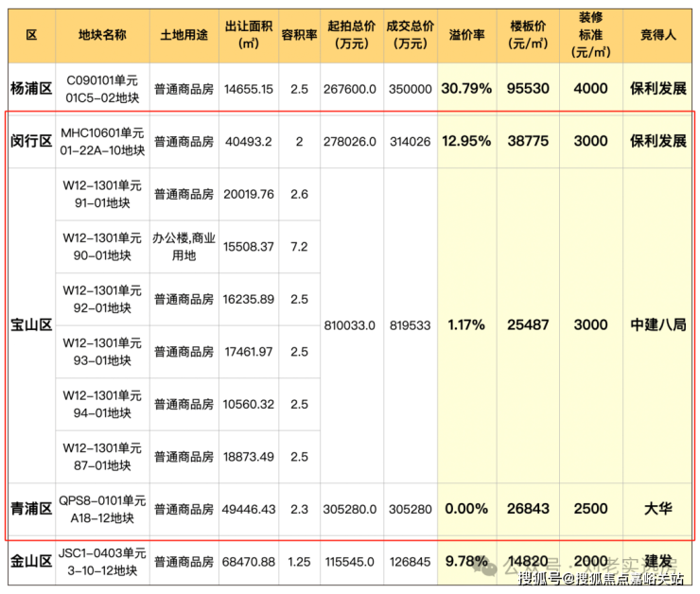Click the 竞得人 column header
Viewport: 700px width, 594px height.
[x=657, y=34]
